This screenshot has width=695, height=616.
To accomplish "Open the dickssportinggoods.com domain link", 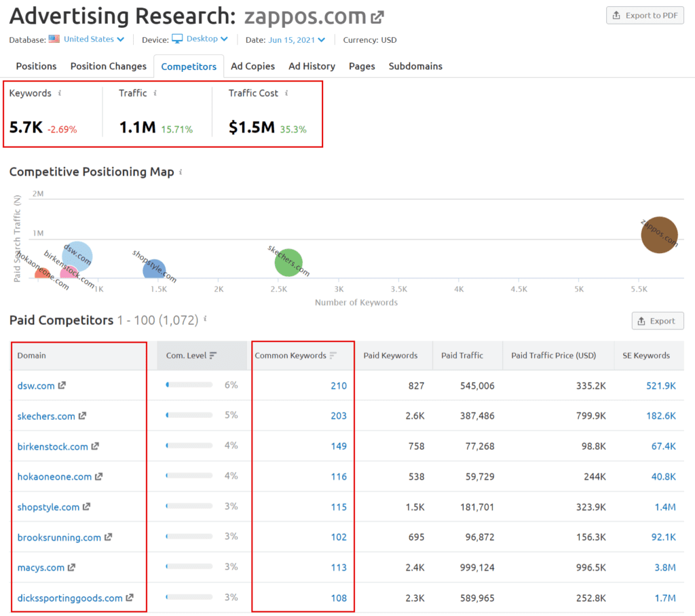I will pos(70,598).
